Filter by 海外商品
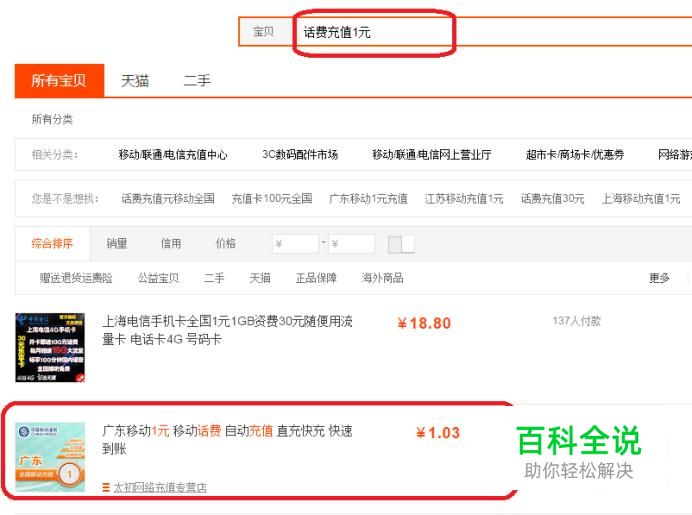The width and height of the screenshot is (692, 515). click(x=382, y=278)
